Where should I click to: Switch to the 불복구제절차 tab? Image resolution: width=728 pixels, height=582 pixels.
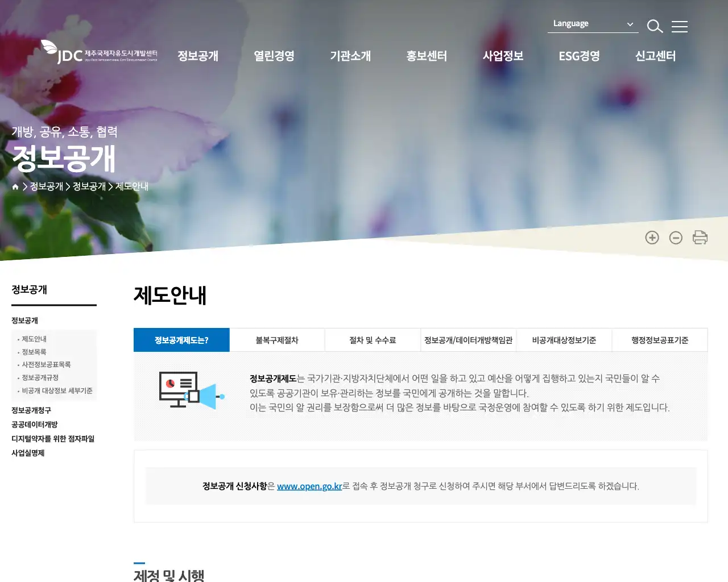(x=277, y=340)
